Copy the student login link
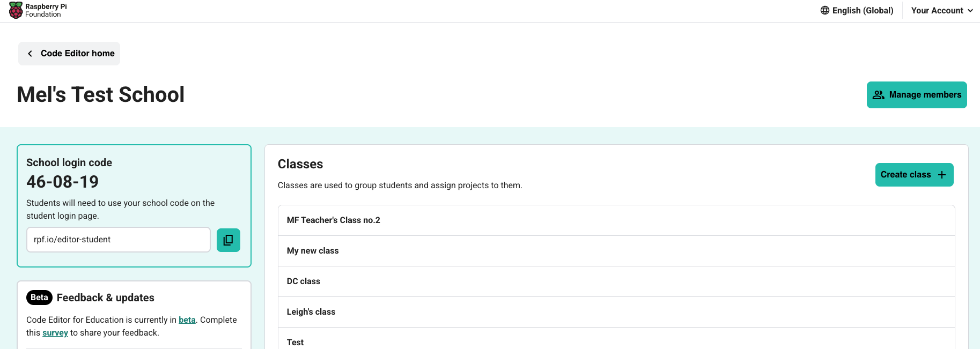This screenshot has width=980, height=349. pyautogui.click(x=228, y=240)
